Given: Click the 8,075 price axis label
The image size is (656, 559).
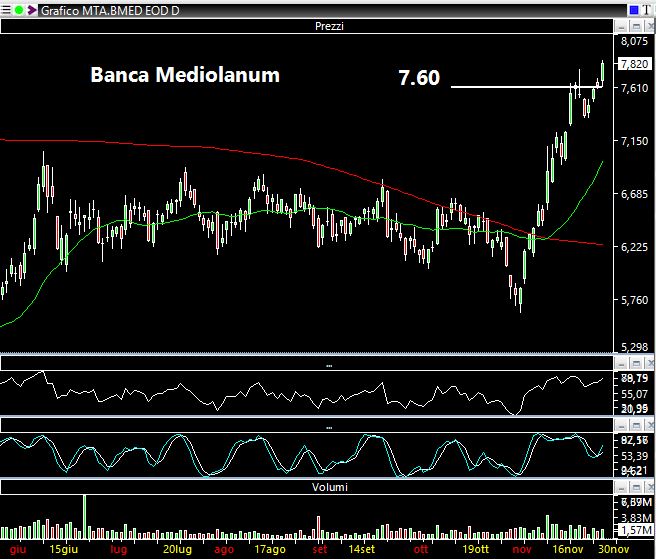Looking at the screenshot, I should tap(634, 41).
